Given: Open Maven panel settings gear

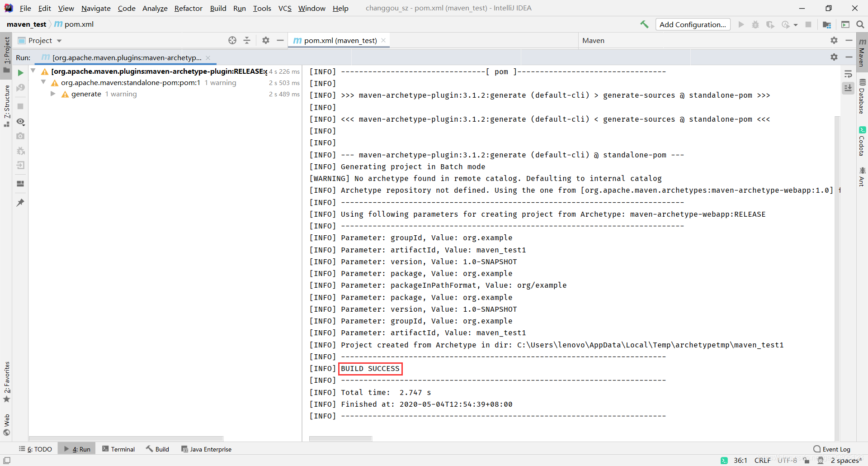Looking at the screenshot, I should pos(834,40).
